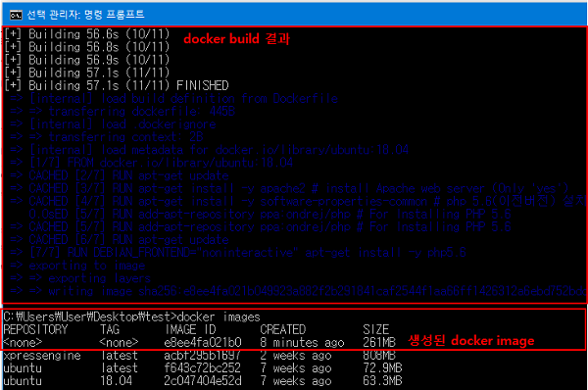
Task: Click 'exporting to image' line
Action: pyautogui.click(x=77, y=266)
